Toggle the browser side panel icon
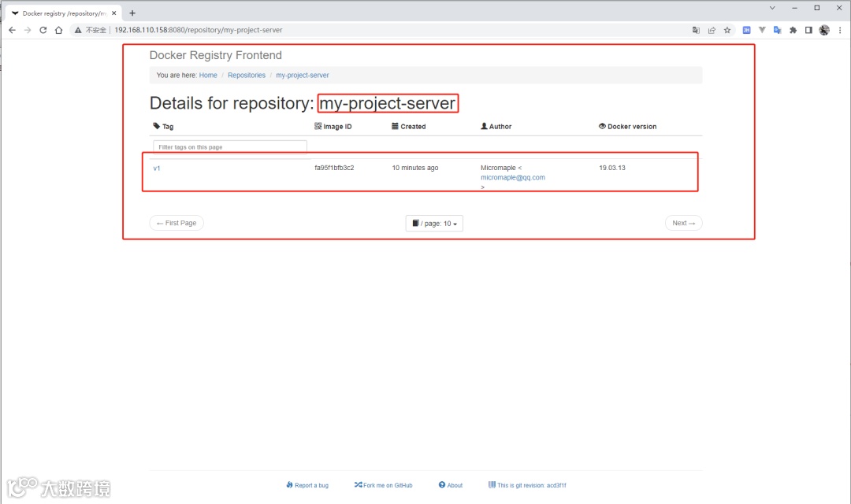Screen dimensions: 851x504 tap(808, 30)
